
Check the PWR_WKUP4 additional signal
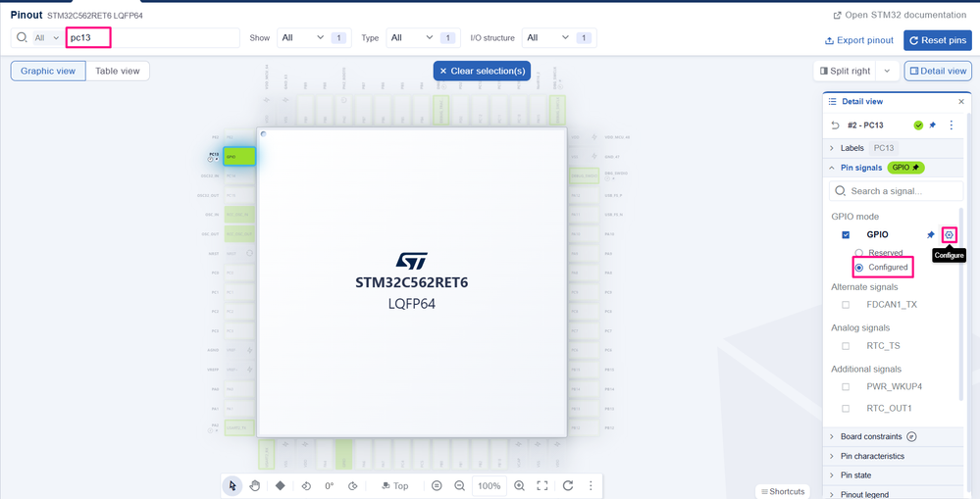tap(846, 386)
